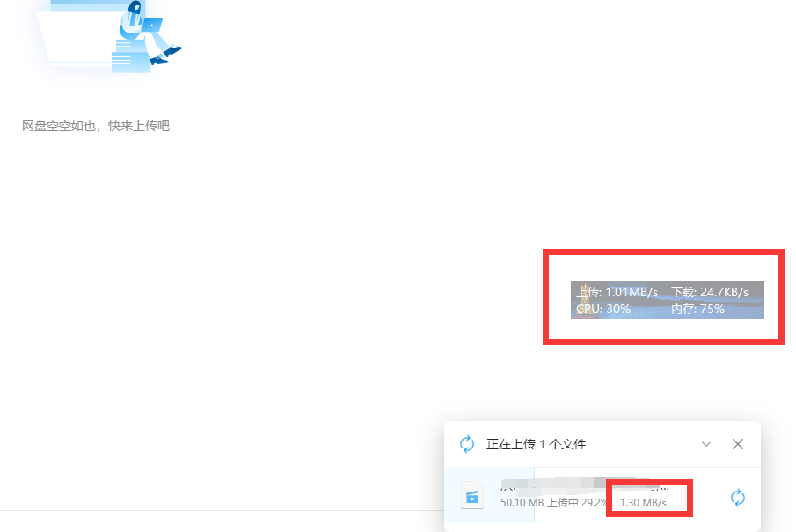This screenshot has width=796, height=532.
Task: Collapse the upload panel with the chevron
Action: click(706, 444)
